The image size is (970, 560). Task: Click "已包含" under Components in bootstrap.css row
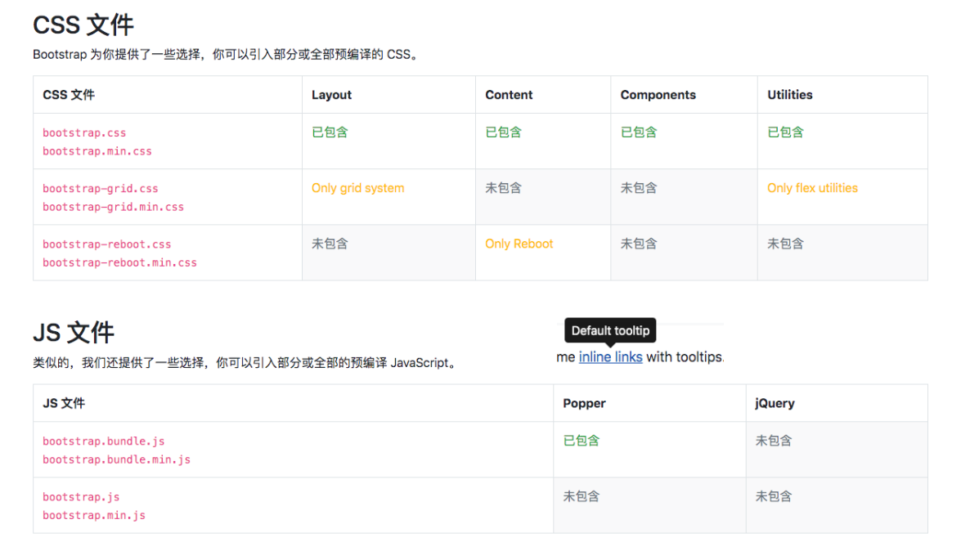coord(639,132)
